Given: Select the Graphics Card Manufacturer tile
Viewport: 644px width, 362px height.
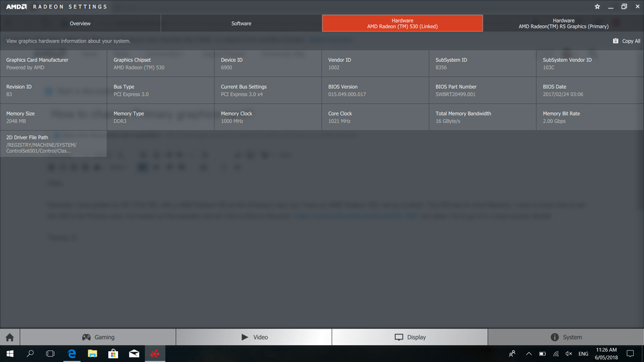Looking at the screenshot, I should [x=54, y=64].
